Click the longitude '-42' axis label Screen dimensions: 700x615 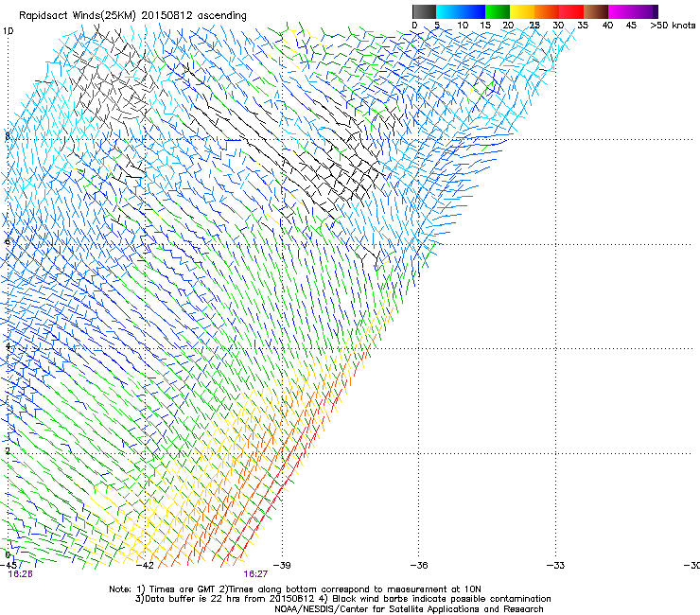tap(145, 566)
